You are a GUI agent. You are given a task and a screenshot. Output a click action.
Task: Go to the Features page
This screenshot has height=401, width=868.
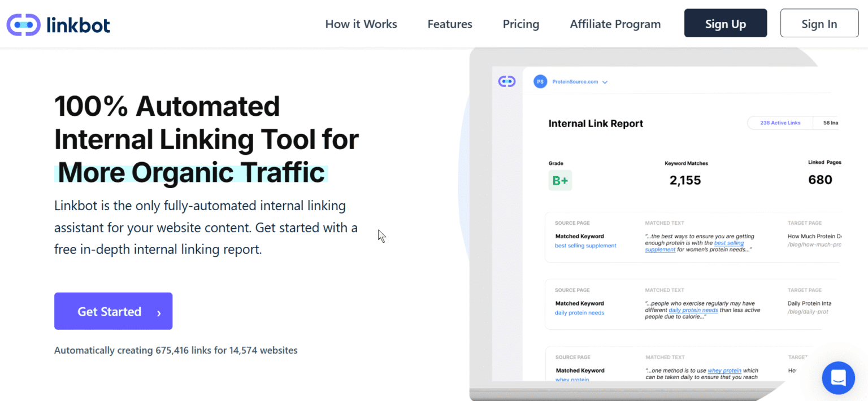(449, 24)
